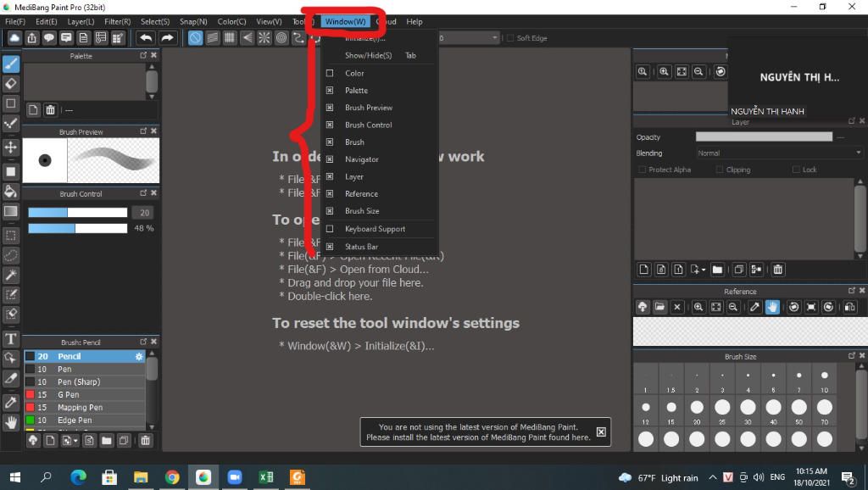Click the Undo arrow
This screenshot has width=868, height=490.
146,37
